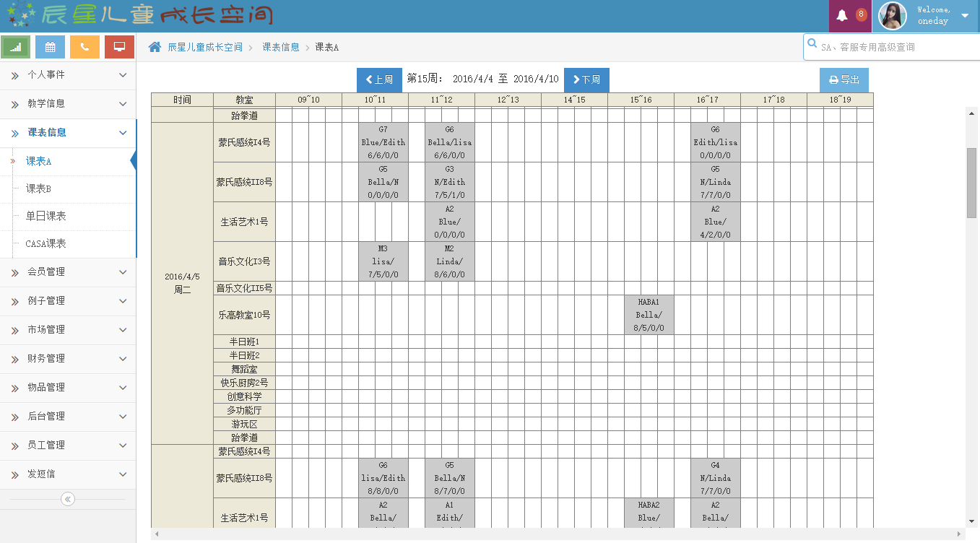The image size is (980, 543).
Task: Click the 上周 previous week button
Action: [x=379, y=80]
